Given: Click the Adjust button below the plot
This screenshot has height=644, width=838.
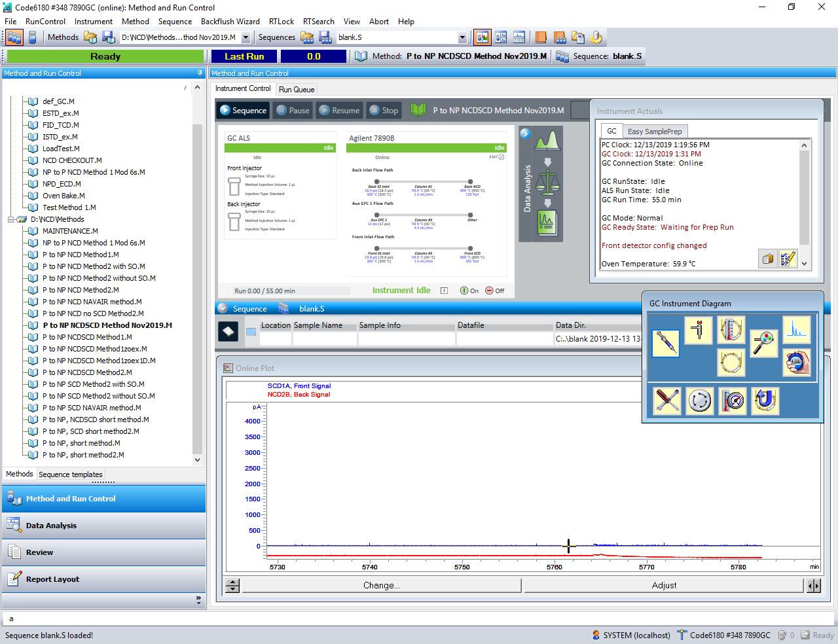Looking at the screenshot, I should (664, 586).
